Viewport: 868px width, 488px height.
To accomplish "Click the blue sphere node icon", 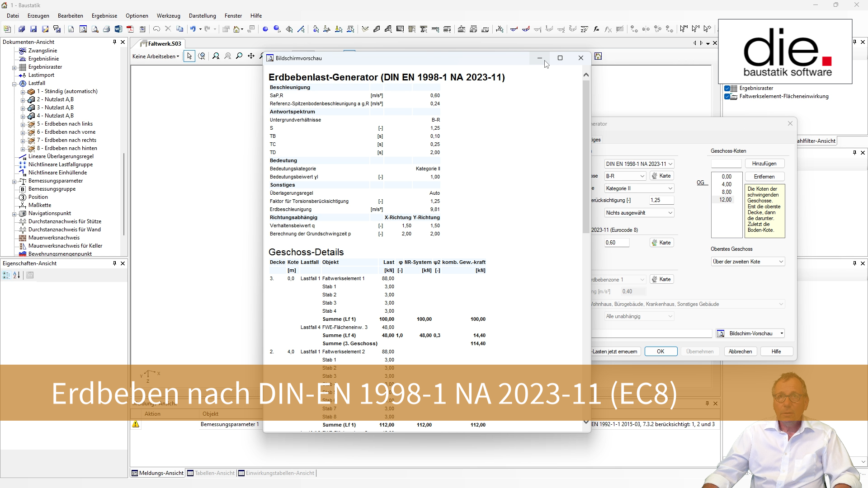I will tap(265, 29).
